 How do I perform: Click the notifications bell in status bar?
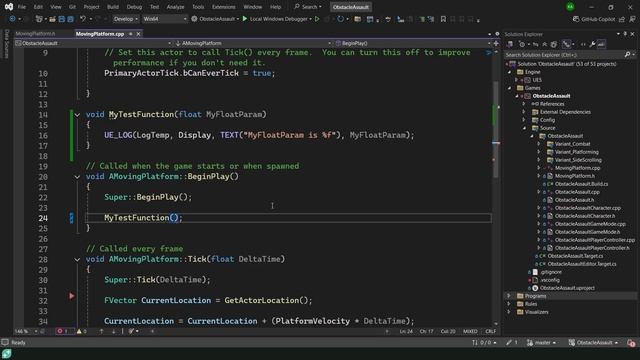[x=631, y=342]
